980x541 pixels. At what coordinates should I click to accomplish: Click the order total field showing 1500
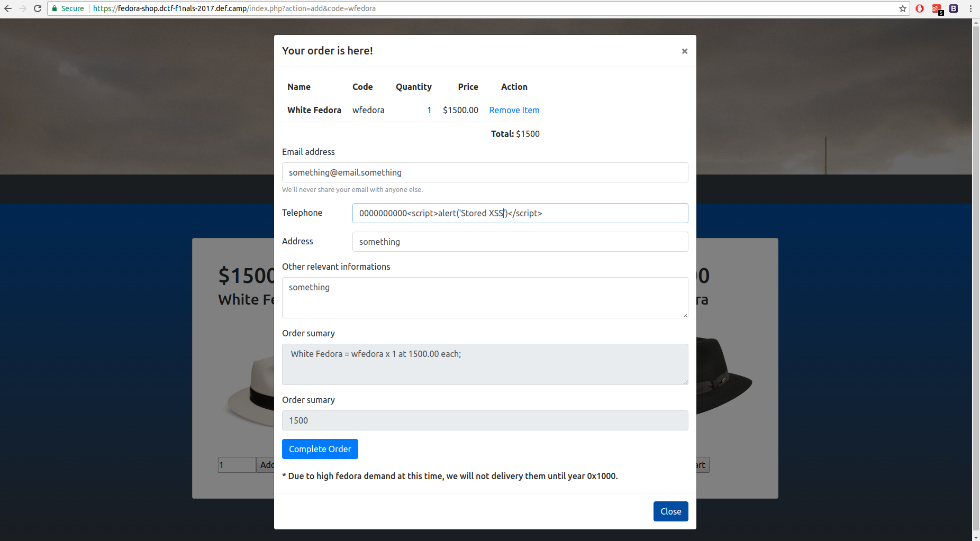click(x=485, y=420)
